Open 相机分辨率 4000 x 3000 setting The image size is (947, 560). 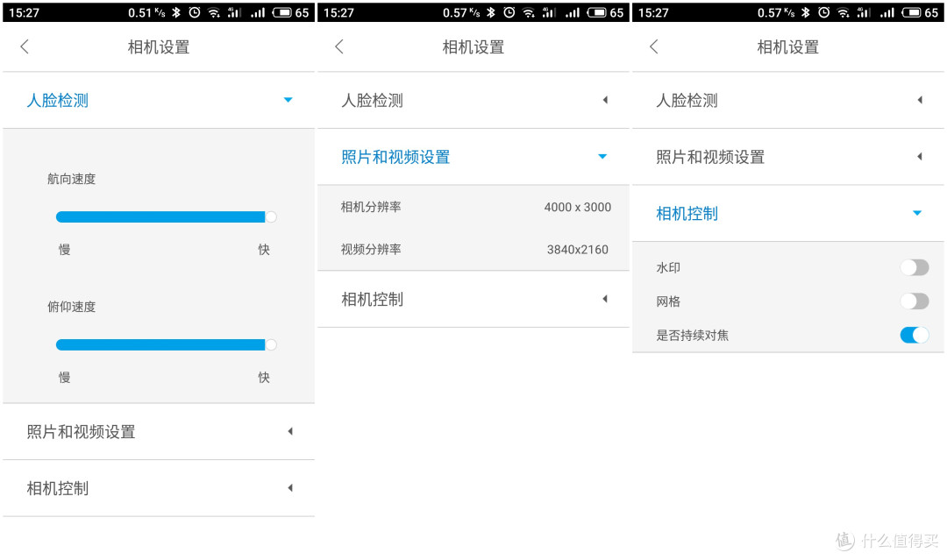coord(473,207)
